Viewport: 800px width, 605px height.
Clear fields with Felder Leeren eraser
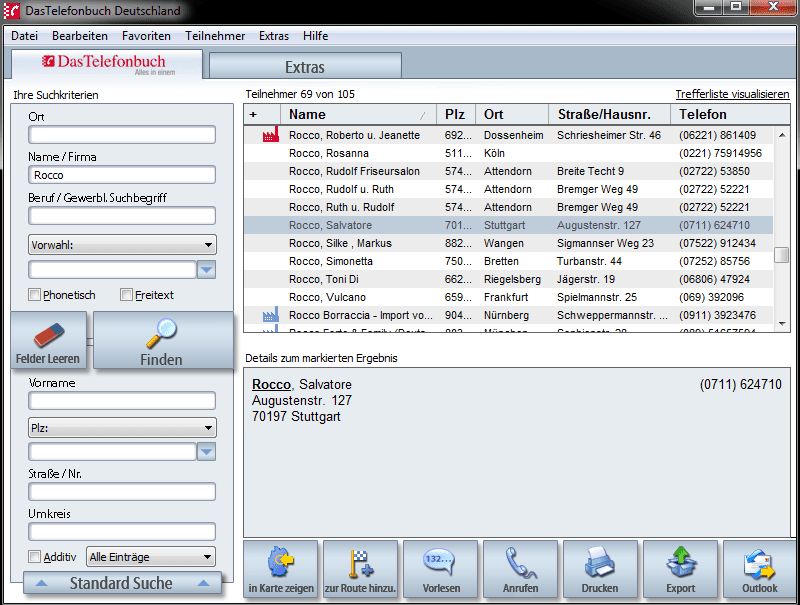pos(48,341)
